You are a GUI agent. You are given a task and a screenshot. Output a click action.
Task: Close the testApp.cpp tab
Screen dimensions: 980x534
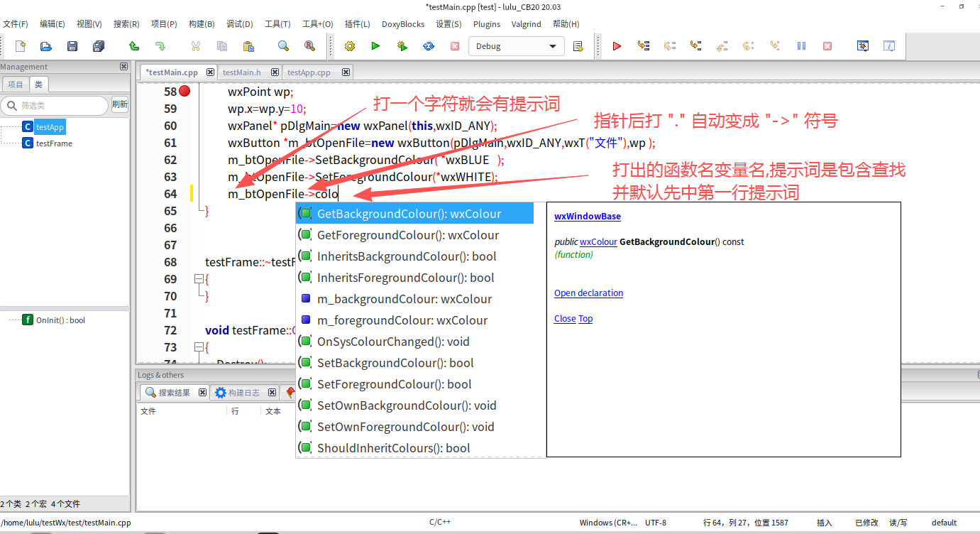coord(346,72)
